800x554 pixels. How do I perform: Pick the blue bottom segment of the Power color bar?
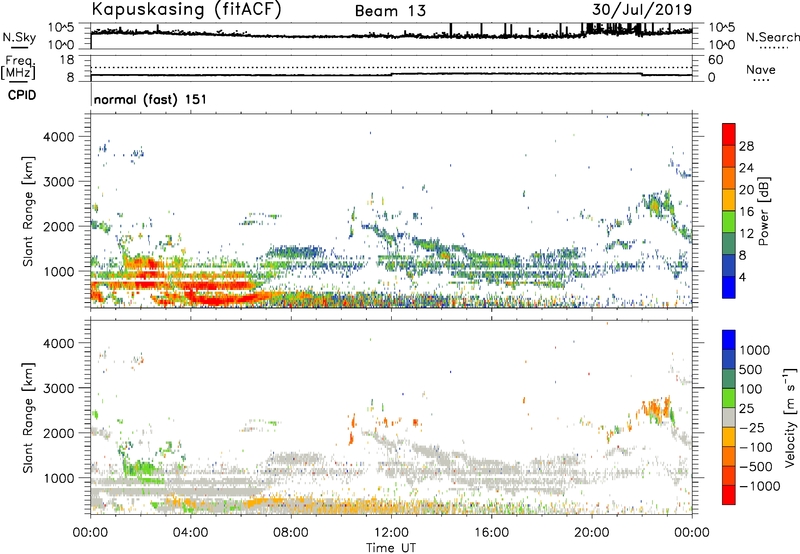tap(729, 288)
